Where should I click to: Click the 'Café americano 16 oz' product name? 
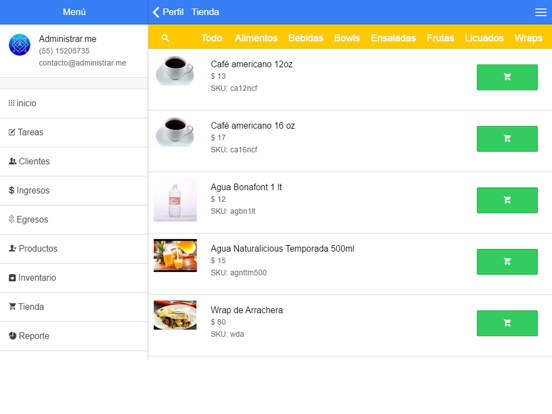(253, 126)
